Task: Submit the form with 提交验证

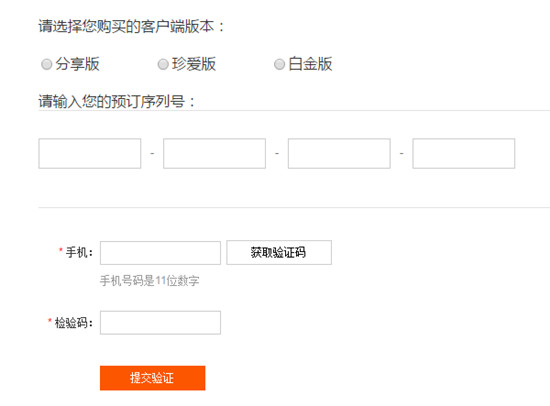Action: tap(153, 378)
